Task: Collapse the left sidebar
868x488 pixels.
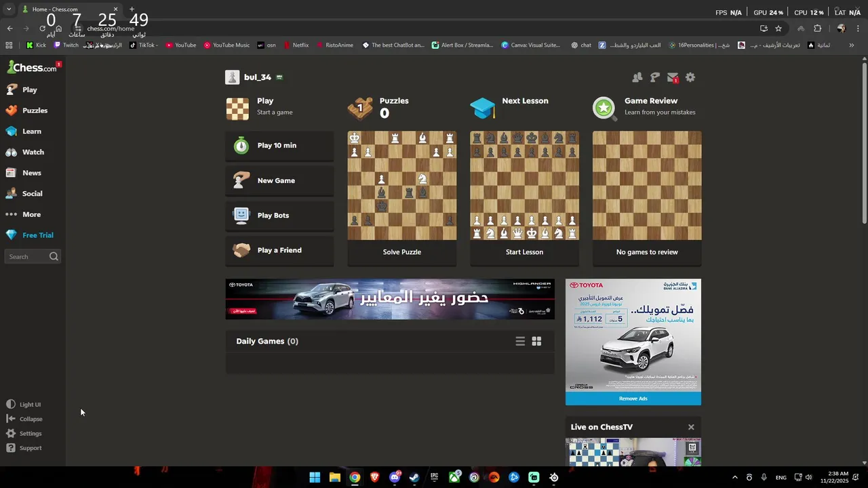Action: pyautogui.click(x=24, y=419)
